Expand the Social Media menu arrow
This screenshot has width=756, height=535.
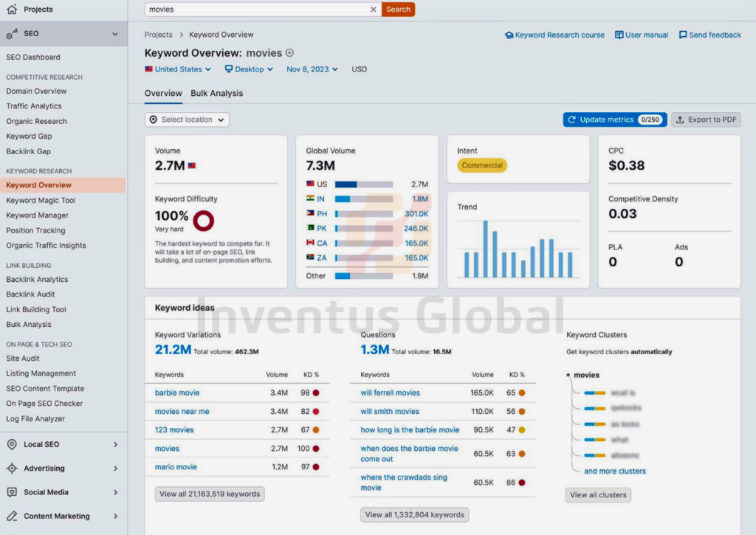pyautogui.click(x=115, y=492)
